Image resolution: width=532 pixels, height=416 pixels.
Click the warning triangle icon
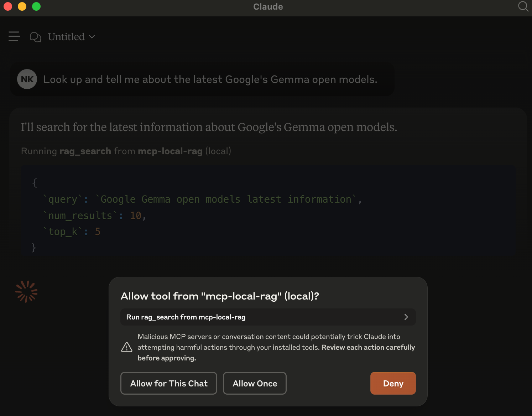coord(127,347)
